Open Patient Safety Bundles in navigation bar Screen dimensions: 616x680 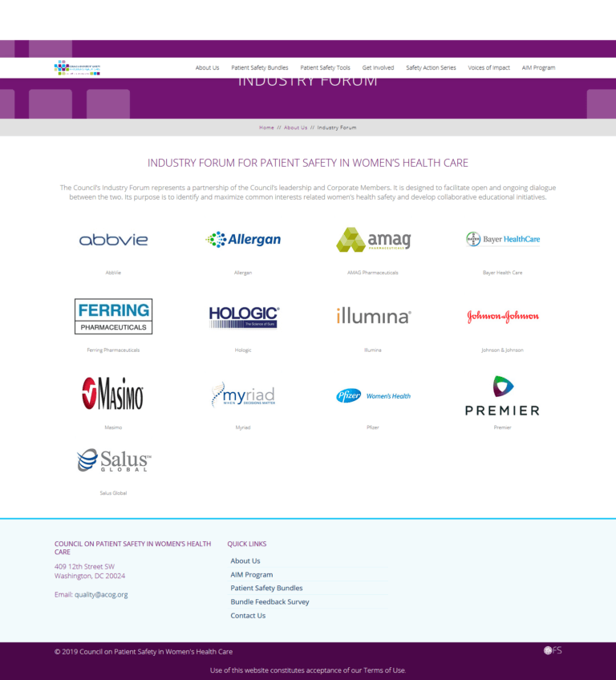[260, 67]
